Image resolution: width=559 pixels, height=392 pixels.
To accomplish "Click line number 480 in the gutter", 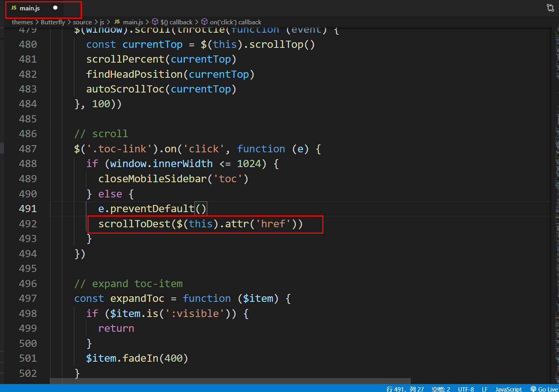I will [x=28, y=44].
